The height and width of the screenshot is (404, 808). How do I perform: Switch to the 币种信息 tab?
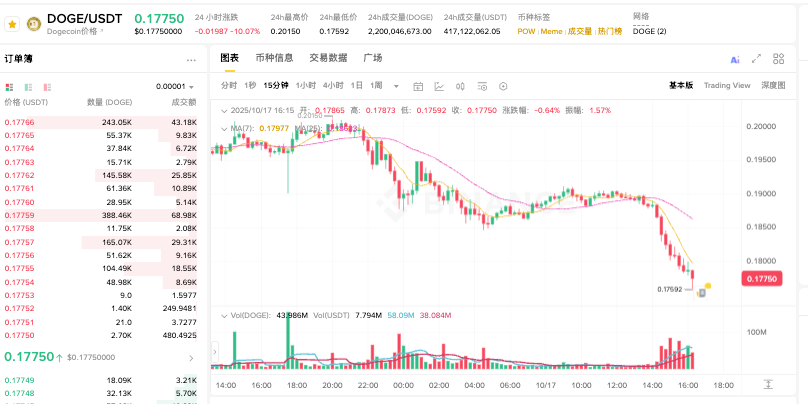pos(274,58)
